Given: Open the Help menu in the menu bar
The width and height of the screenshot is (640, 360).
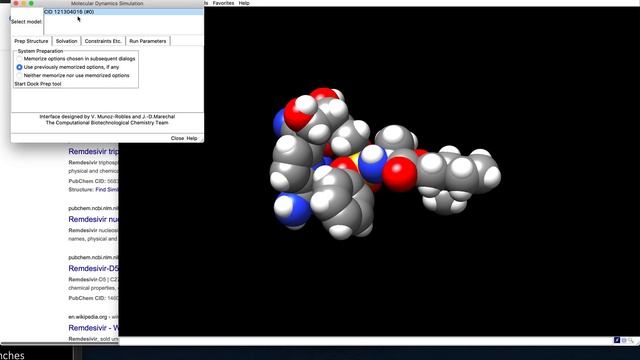Looking at the screenshot, I should (244, 3).
